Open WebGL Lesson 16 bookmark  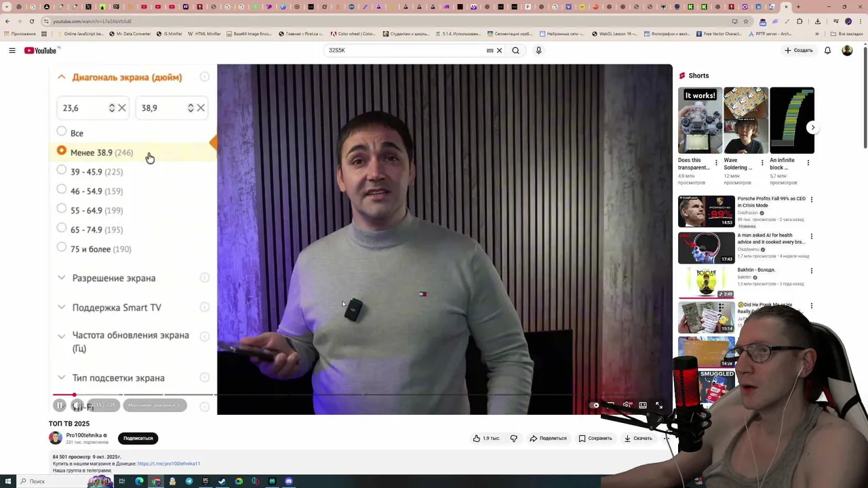(614, 34)
